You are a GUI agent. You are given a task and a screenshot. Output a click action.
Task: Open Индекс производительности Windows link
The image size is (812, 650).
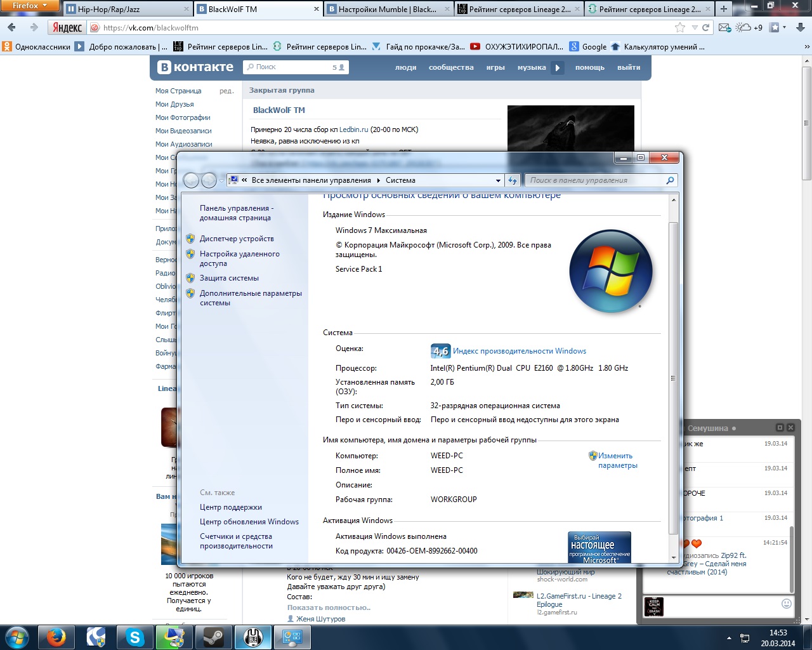(520, 351)
